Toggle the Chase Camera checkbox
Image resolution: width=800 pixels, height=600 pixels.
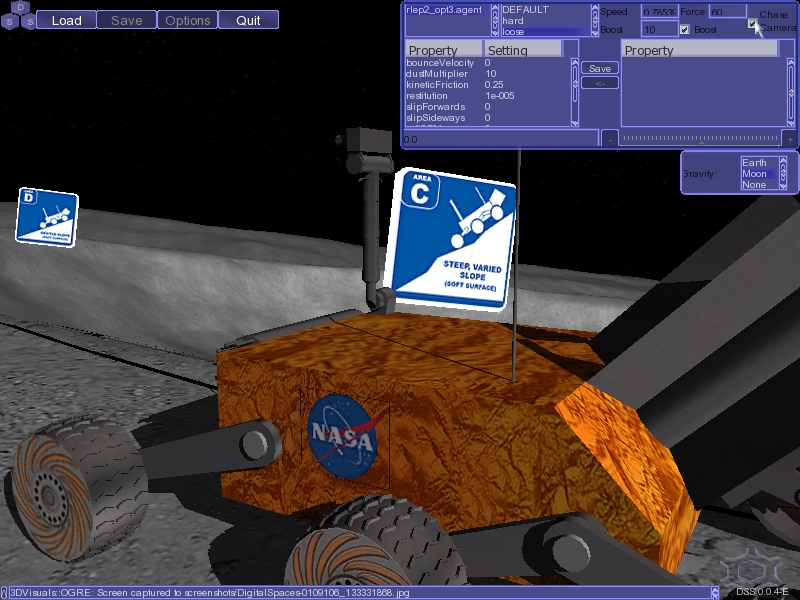point(753,23)
